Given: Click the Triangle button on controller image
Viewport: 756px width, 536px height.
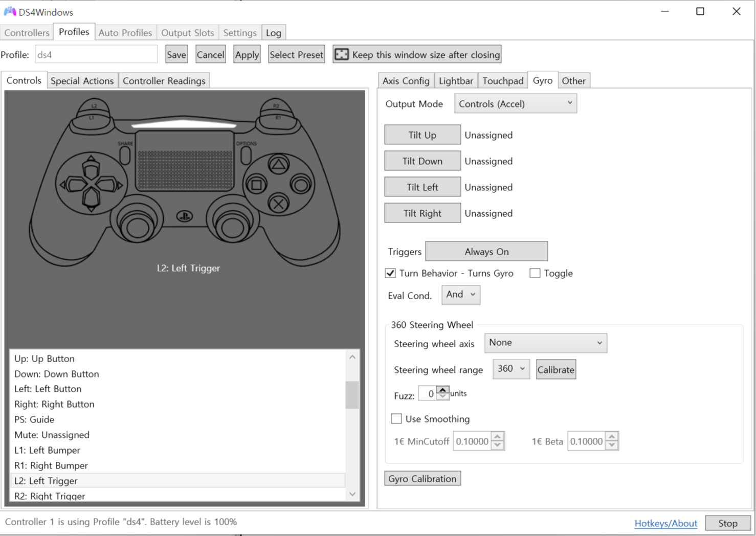Looking at the screenshot, I should point(278,165).
